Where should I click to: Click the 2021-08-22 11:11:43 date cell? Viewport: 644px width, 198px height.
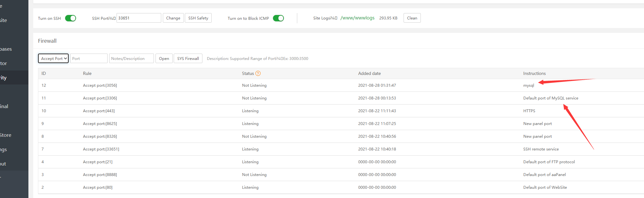[377, 111]
